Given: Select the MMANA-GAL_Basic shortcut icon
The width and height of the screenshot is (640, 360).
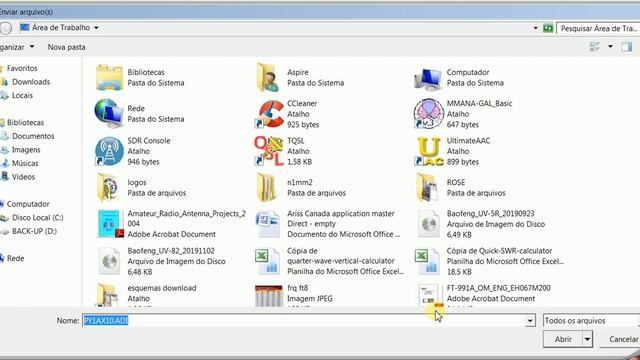Looking at the screenshot, I should coord(428,113).
